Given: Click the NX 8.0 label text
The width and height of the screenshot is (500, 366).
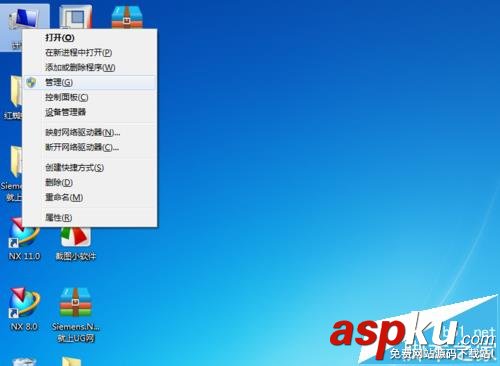Looking at the screenshot, I should pos(24,326).
